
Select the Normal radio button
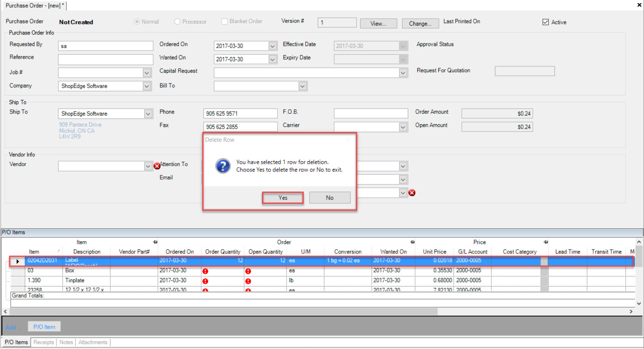click(x=137, y=22)
